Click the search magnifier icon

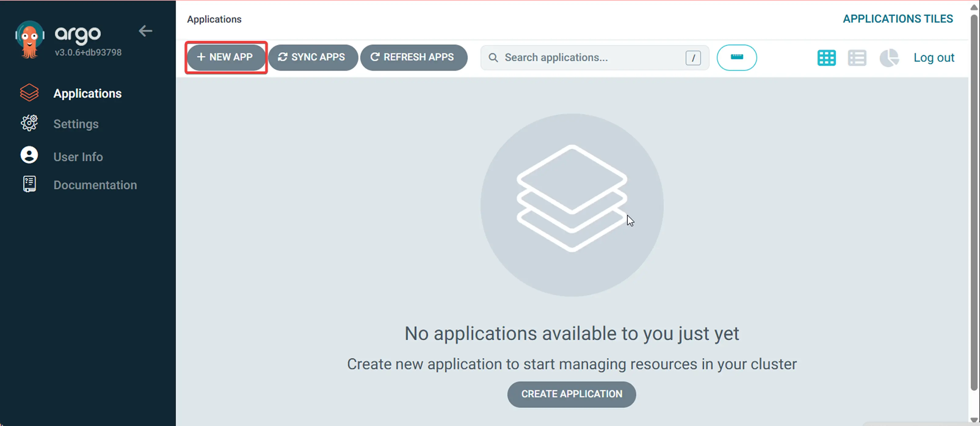pos(493,57)
